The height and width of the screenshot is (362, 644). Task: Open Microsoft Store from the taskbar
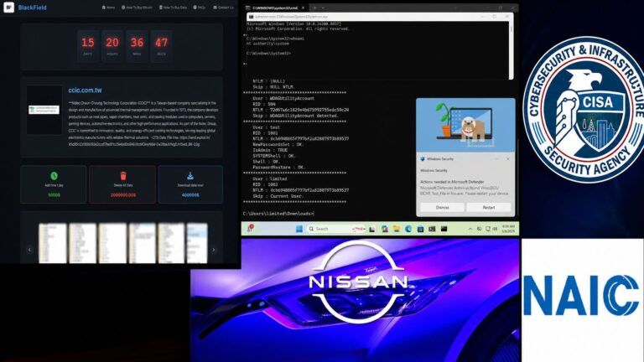(x=420, y=229)
